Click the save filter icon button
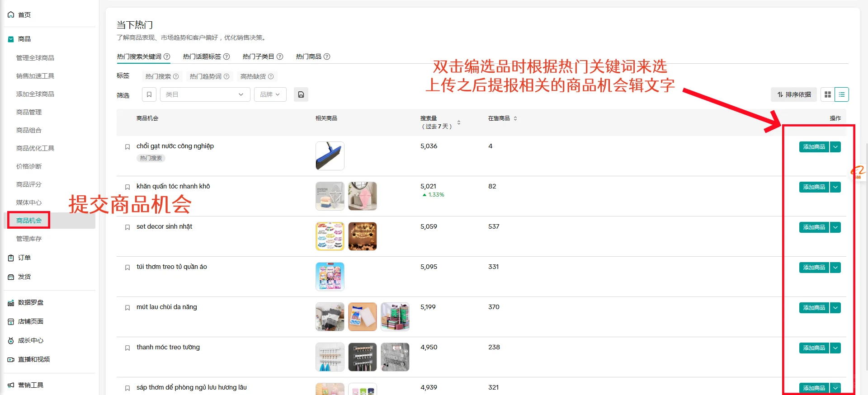Screen dimensions: 868x395 click(x=301, y=94)
